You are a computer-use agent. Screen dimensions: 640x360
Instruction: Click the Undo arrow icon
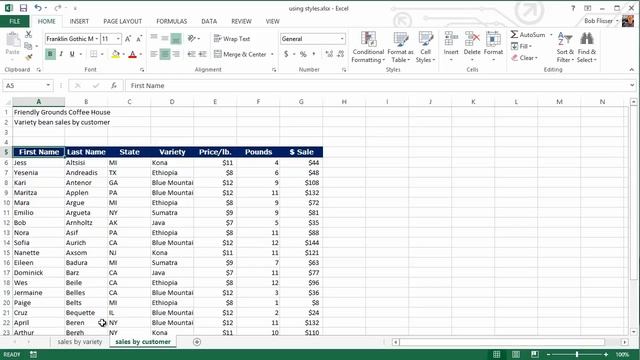pyautogui.click(x=38, y=8)
